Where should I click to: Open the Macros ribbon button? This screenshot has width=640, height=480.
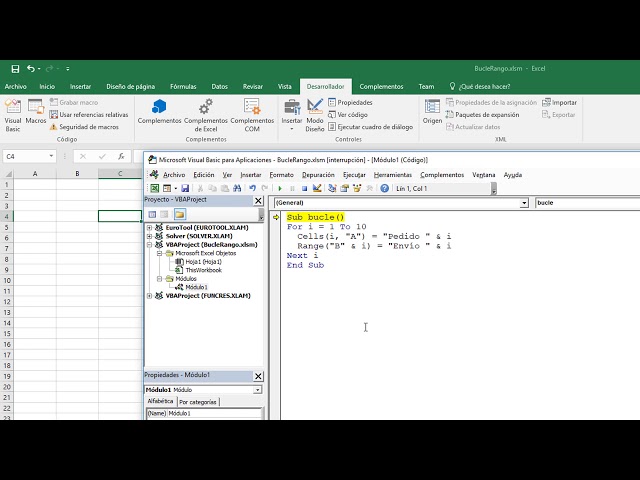click(36, 112)
